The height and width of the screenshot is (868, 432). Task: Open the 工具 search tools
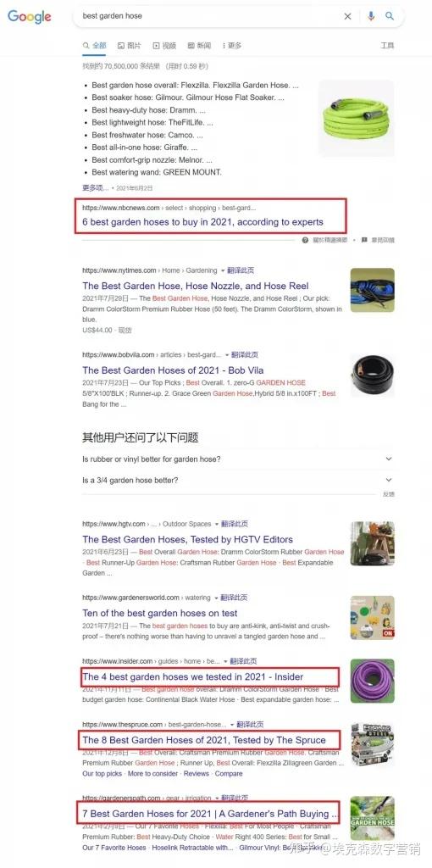point(387,46)
